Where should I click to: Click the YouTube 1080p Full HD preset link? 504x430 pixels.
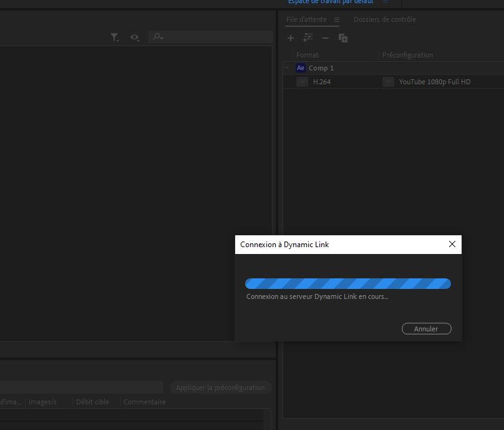pyautogui.click(x=435, y=82)
